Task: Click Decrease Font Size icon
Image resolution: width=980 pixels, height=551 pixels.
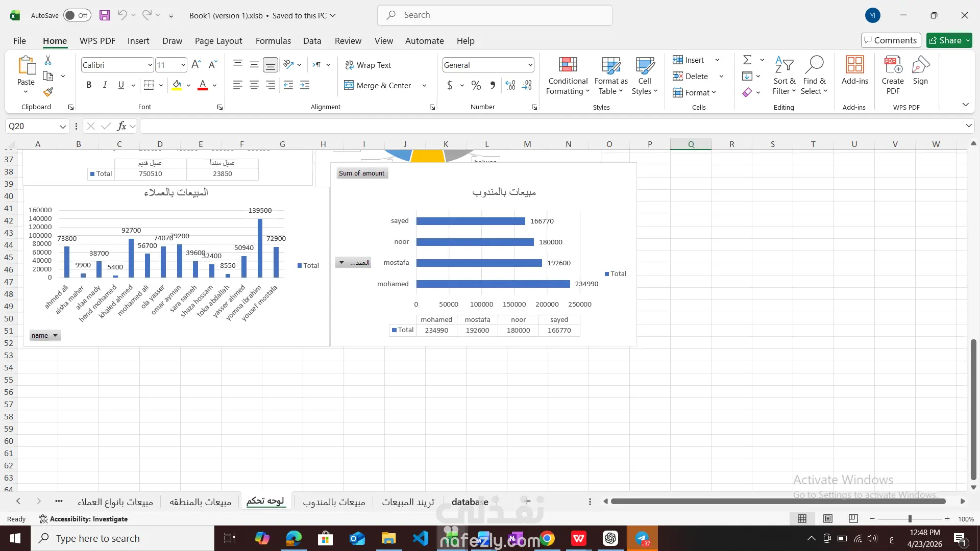Action: [x=213, y=65]
